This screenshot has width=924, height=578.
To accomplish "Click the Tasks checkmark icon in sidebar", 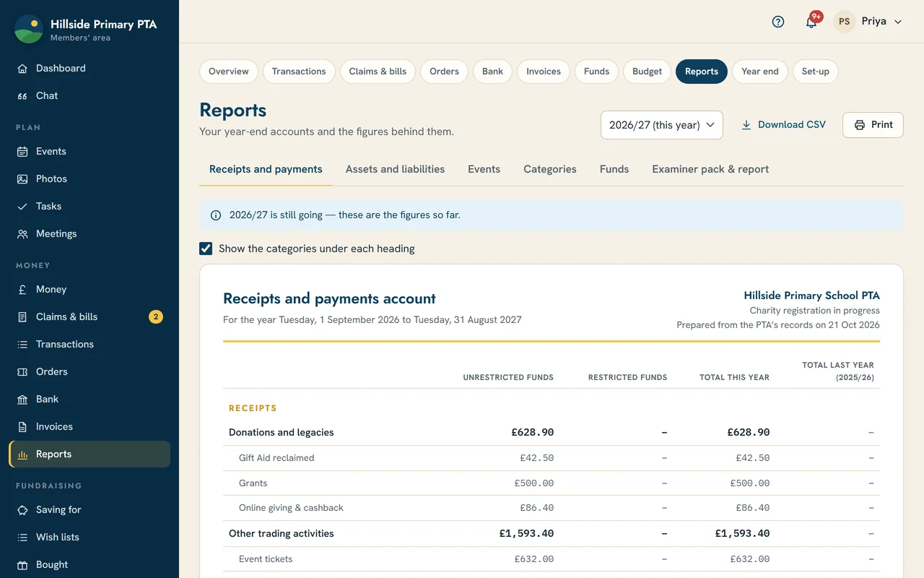I will tap(22, 207).
